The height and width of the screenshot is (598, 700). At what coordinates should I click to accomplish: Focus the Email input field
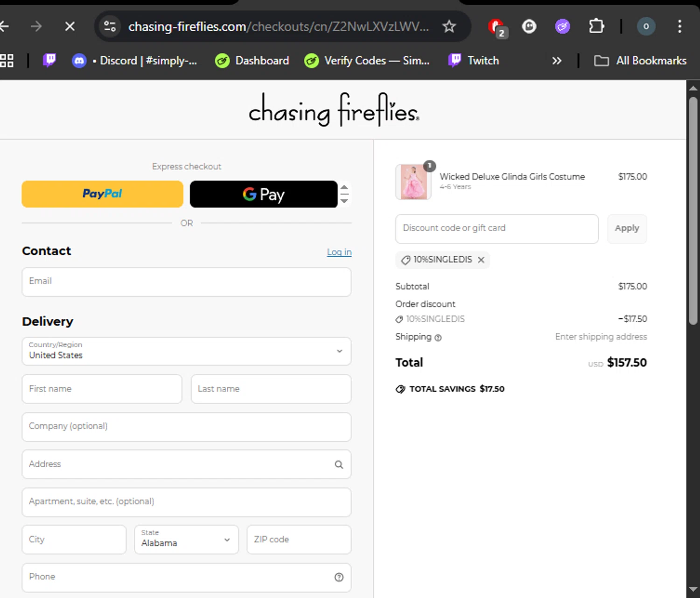pos(186,282)
